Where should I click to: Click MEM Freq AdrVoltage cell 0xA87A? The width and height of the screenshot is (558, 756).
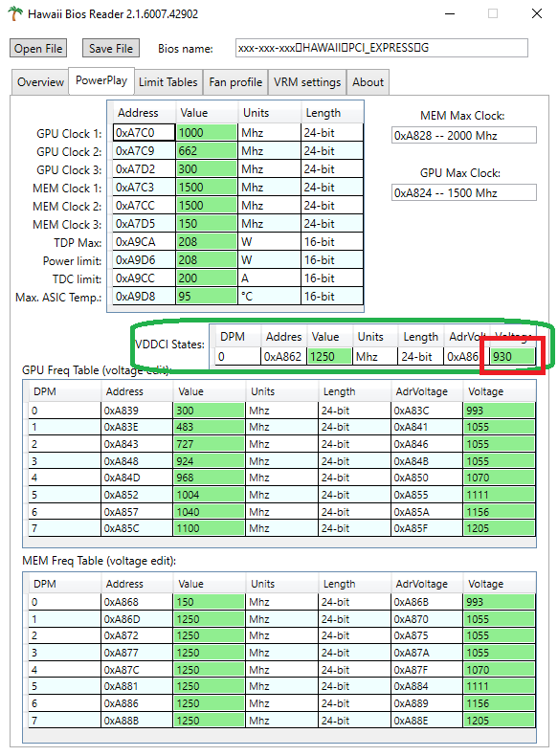[x=427, y=653]
